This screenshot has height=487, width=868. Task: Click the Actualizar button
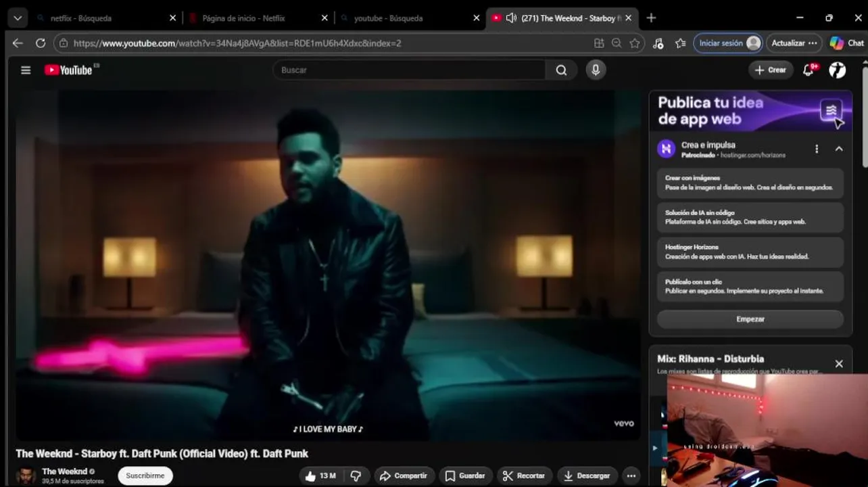pos(794,43)
